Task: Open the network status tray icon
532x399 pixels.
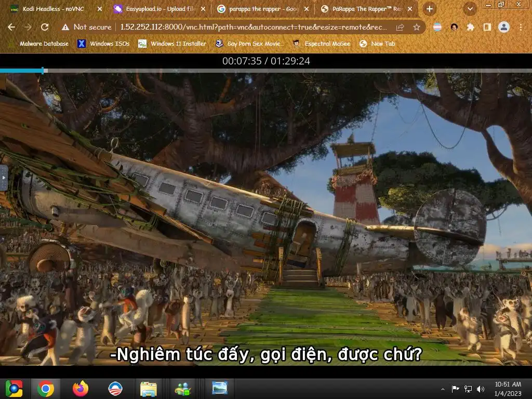Action: point(468,389)
